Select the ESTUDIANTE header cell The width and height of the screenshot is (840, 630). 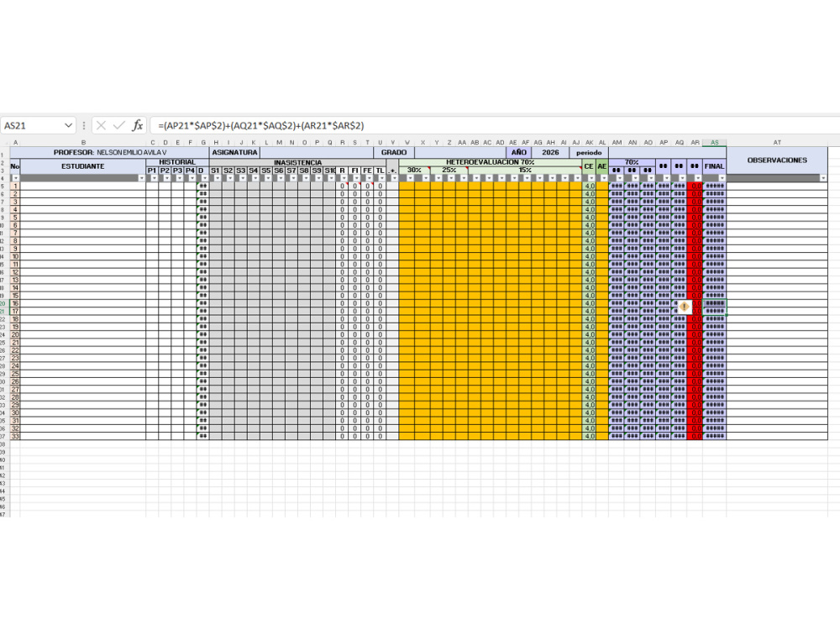pyautogui.click(x=83, y=166)
